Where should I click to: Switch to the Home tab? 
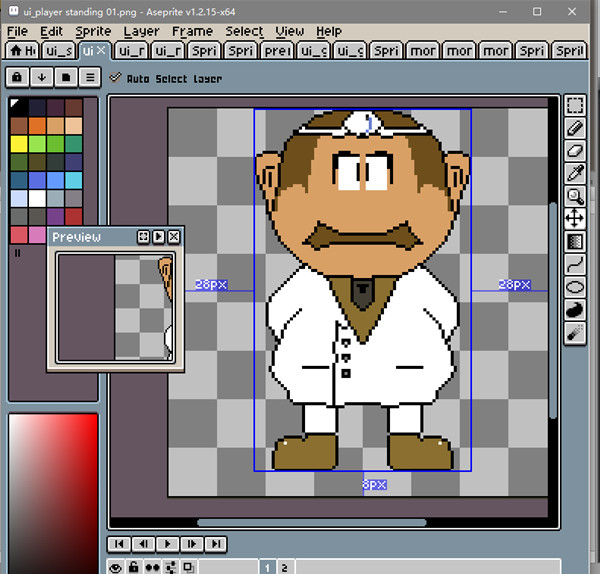pos(22,50)
